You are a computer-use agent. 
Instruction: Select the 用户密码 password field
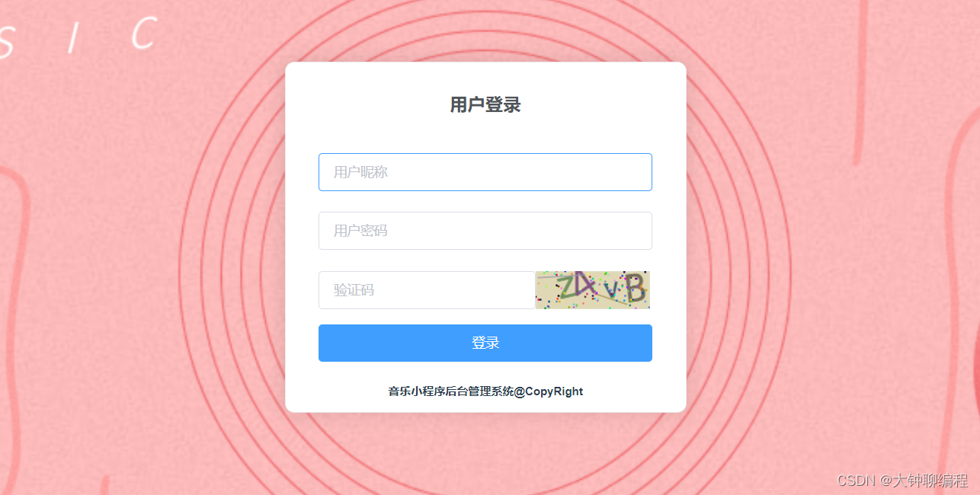click(x=485, y=231)
